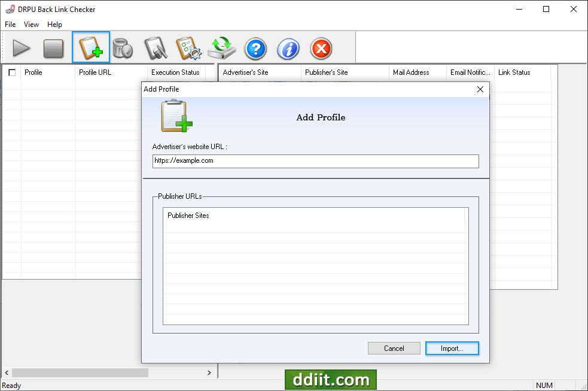Start link checking with the Play icon
The width and height of the screenshot is (588, 391).
(22, 49)
